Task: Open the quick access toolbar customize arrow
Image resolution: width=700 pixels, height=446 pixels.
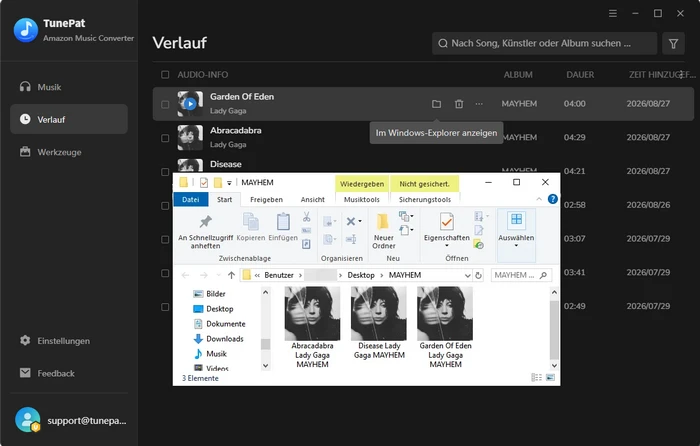Action: coord(229,183)
